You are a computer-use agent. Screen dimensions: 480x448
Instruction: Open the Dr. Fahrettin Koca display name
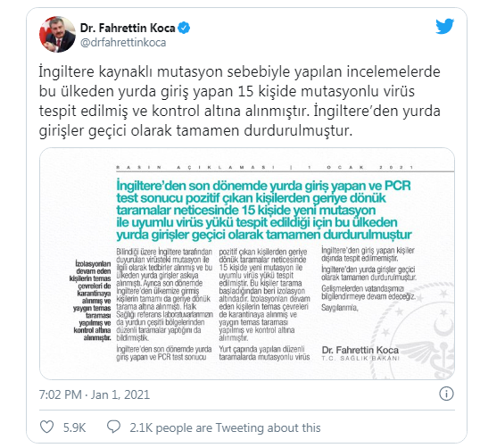pos(128,28)
